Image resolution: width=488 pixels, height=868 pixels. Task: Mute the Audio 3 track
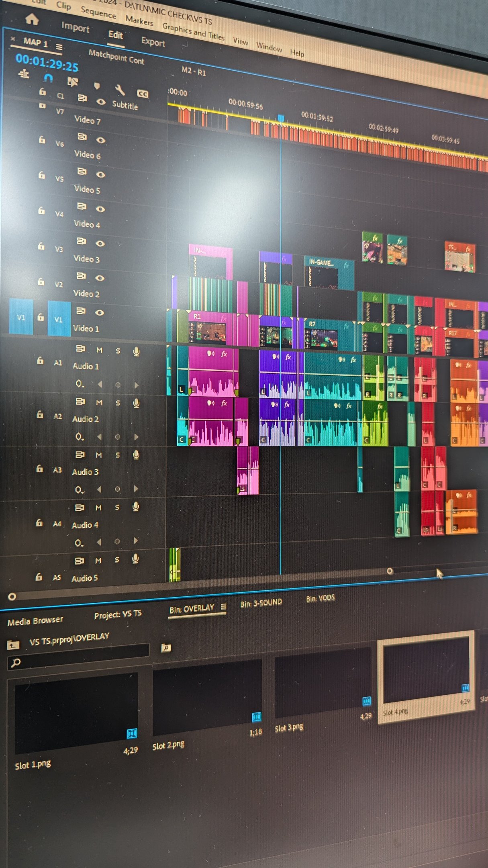click(x=98, y=455)
